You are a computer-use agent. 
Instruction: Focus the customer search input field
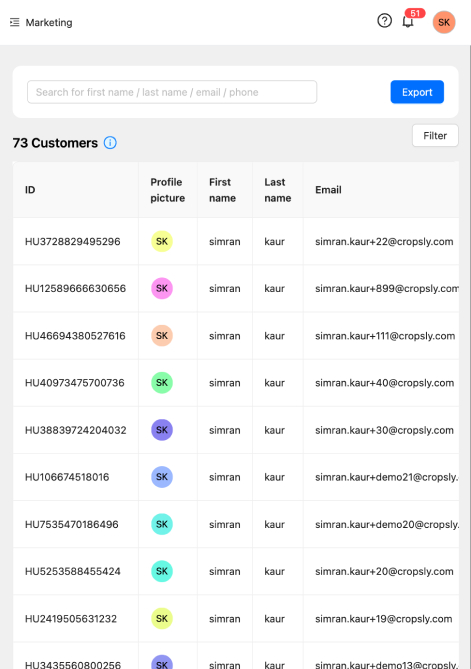click(x=172, y=92)
